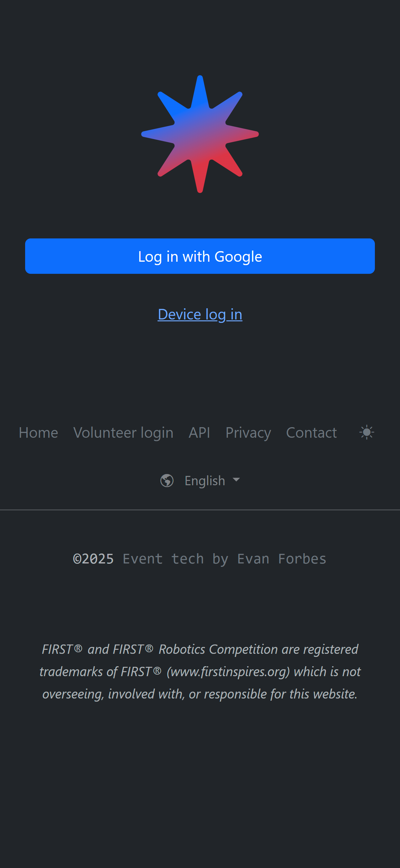Image resolution: width=400 pixels, height=868 pixels.
Task: Click "trademarks of FIRST" disclaimer text
Action: tap(95, 671)
